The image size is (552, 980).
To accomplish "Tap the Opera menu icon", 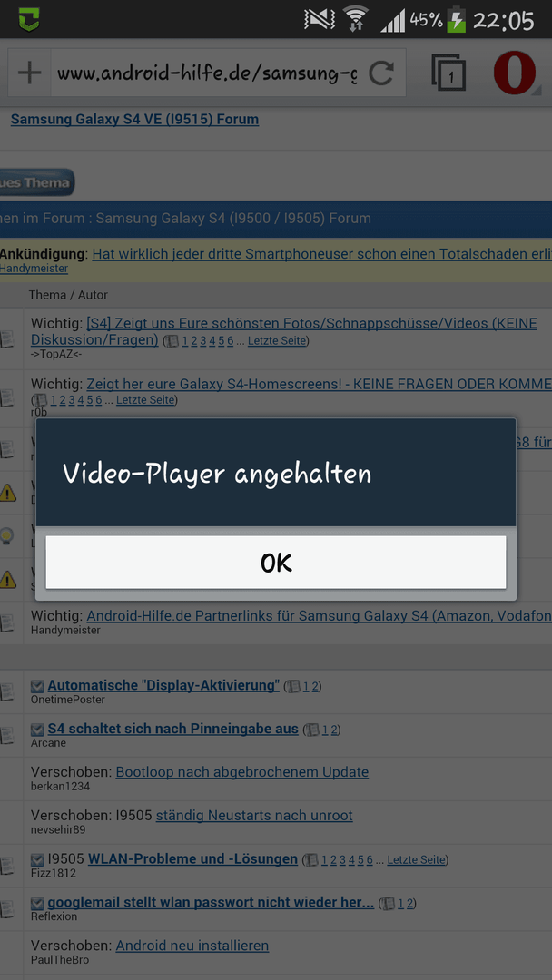I will pos(515,73).
